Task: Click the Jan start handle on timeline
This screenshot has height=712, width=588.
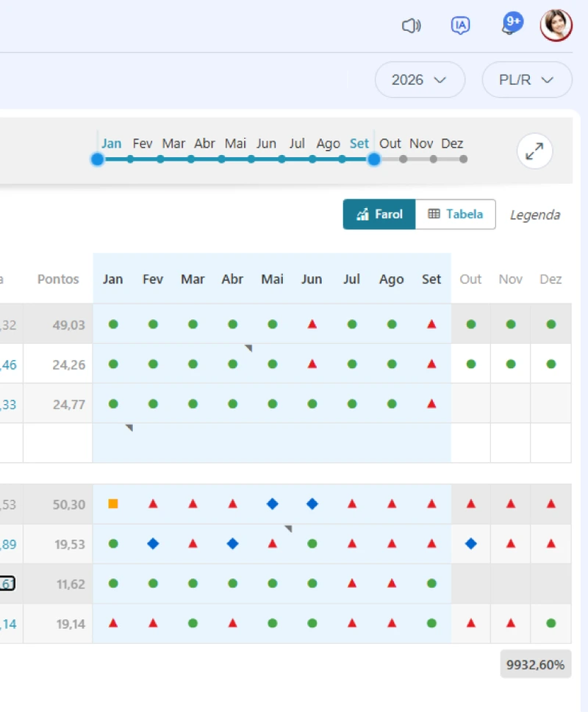Action: (x=97, y=159)
